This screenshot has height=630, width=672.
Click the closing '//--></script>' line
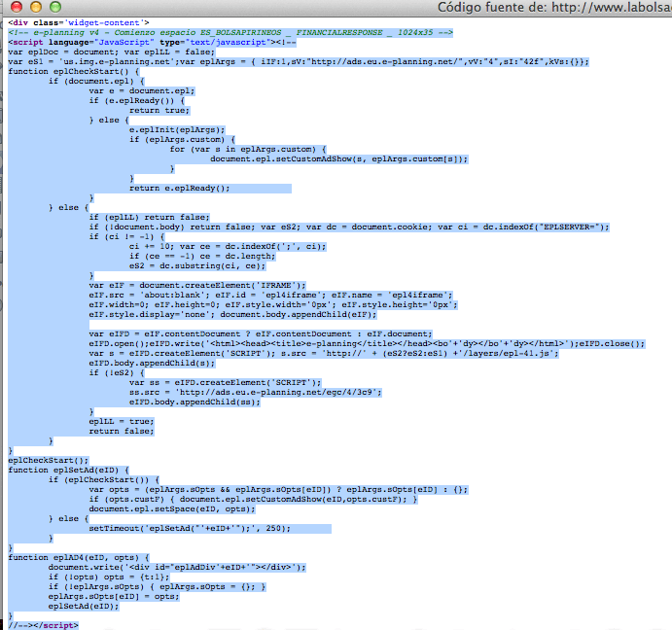pos(44,625)
